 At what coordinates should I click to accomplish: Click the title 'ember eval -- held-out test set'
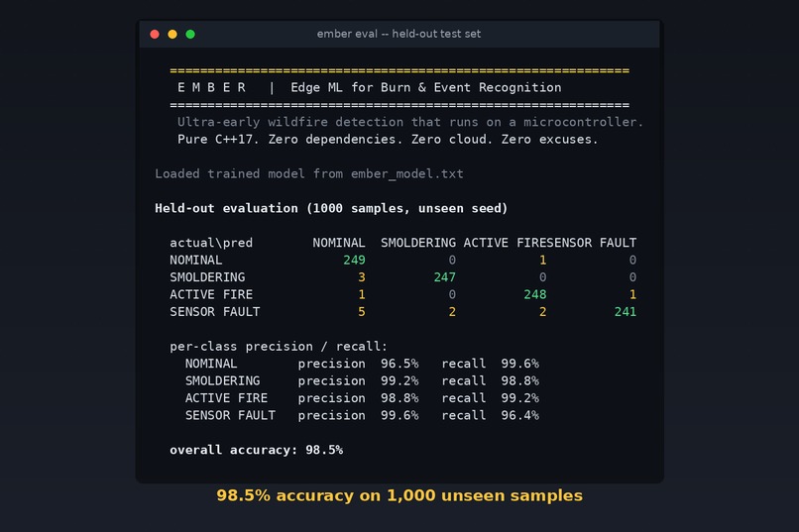click(x=399, y=34)
